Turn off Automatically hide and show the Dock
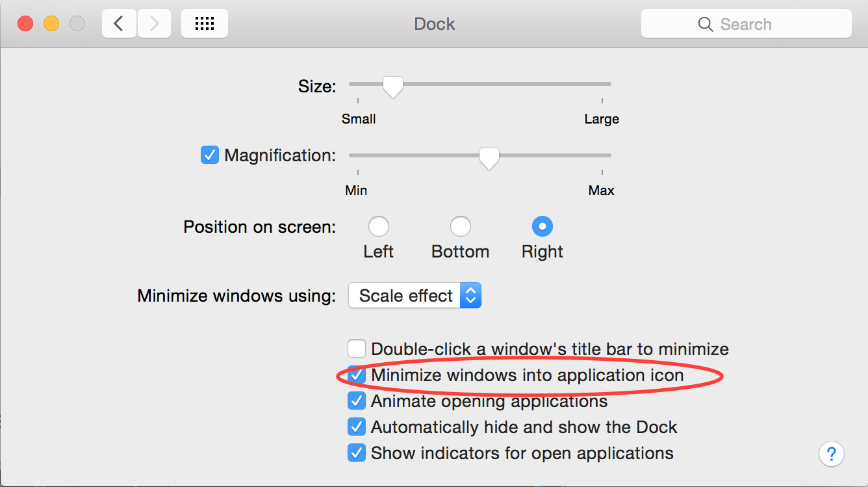The image size is (868, 487). point(357,427)
